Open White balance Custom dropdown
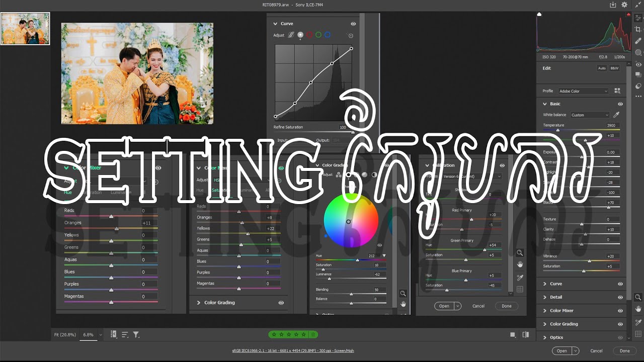644x362 pixels. (590, 115)
